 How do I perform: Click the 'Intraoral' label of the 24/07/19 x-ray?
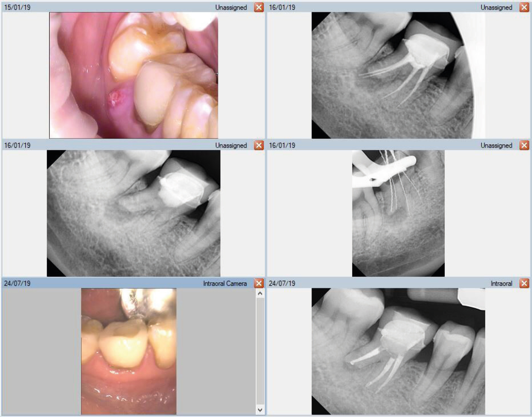[x=502, y=283]
